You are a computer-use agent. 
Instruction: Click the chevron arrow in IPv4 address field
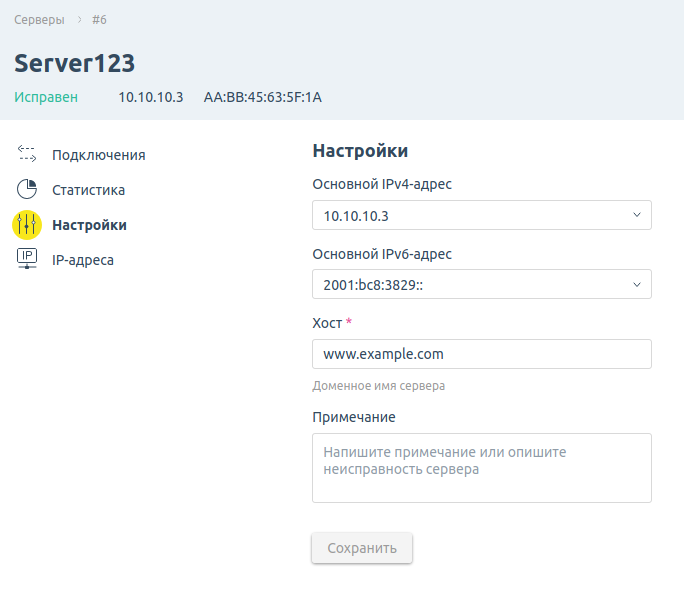(637, 215)
